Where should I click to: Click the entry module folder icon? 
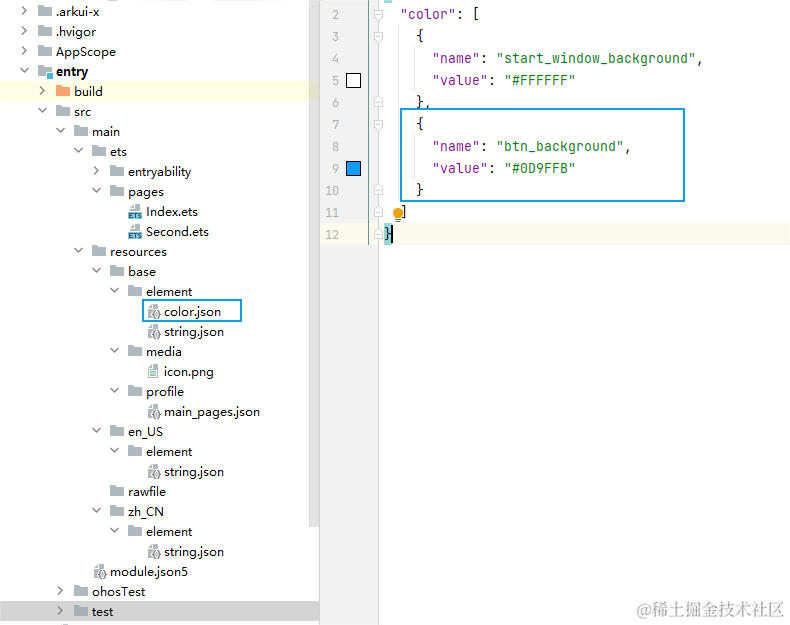[x=45, y=72]
